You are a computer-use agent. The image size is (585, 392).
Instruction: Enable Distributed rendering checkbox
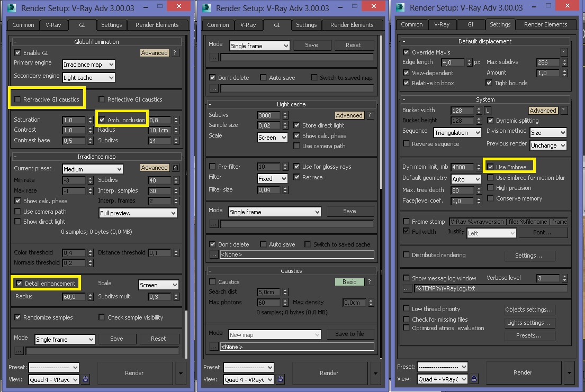coord(406,255)
